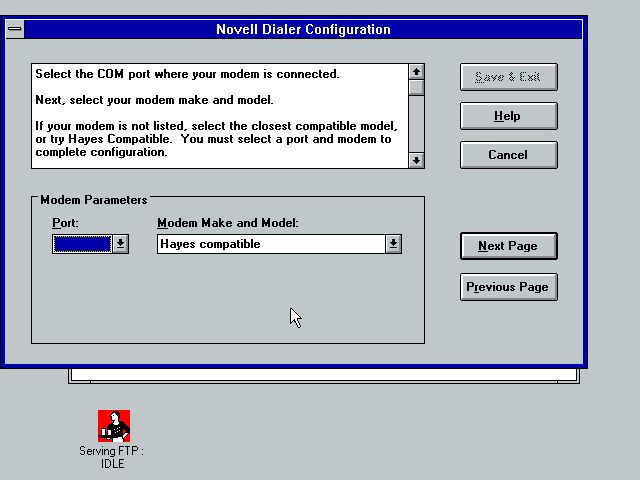Viewport: 640px width, 480px height.
Task: Open the Serving FTP IDLE desktop icon
Action: 114,426
